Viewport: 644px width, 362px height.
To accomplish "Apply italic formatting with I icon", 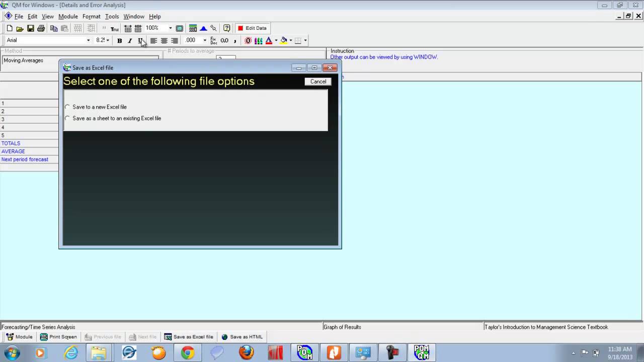I will click(x=130, y=41).
